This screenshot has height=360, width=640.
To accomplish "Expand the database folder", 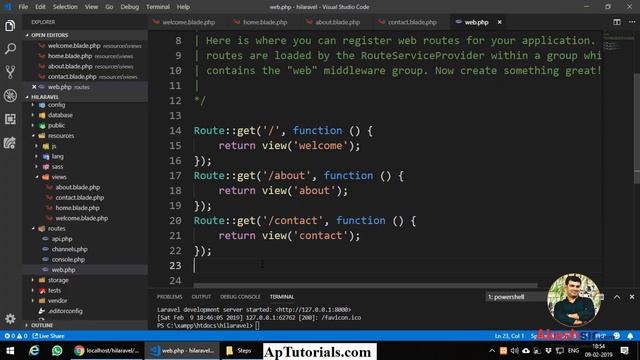I will click(60, 115).
